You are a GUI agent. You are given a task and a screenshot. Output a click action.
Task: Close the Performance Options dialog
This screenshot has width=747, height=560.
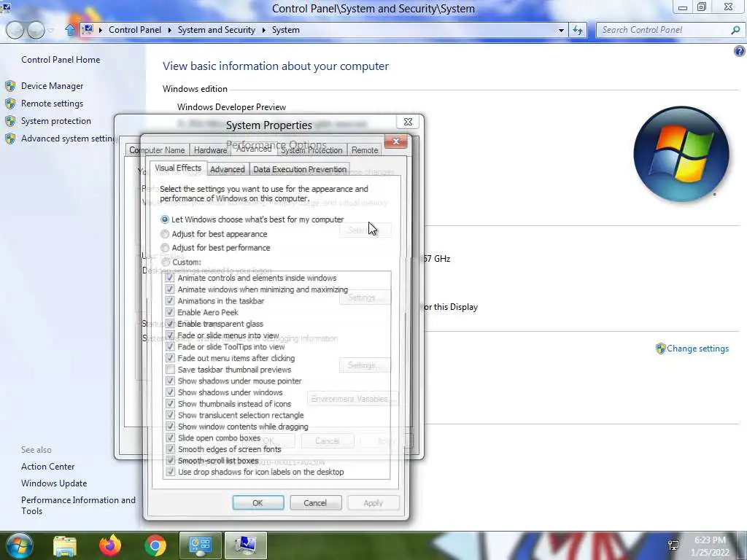click(395, 141)
